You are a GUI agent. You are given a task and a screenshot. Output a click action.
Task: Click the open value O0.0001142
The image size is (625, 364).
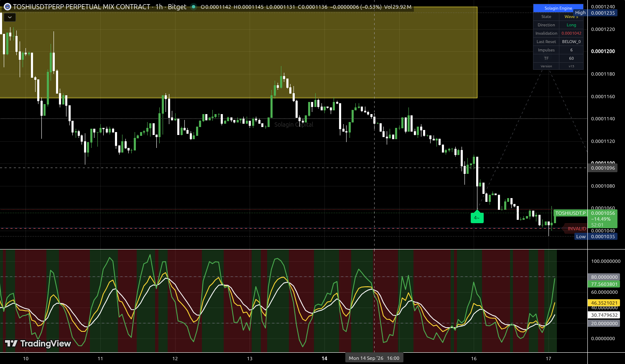216,7
